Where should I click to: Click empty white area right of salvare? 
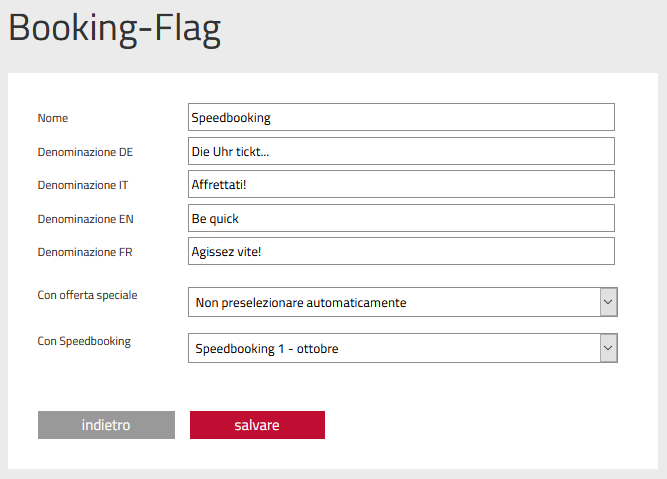click(x=480, y=425)
